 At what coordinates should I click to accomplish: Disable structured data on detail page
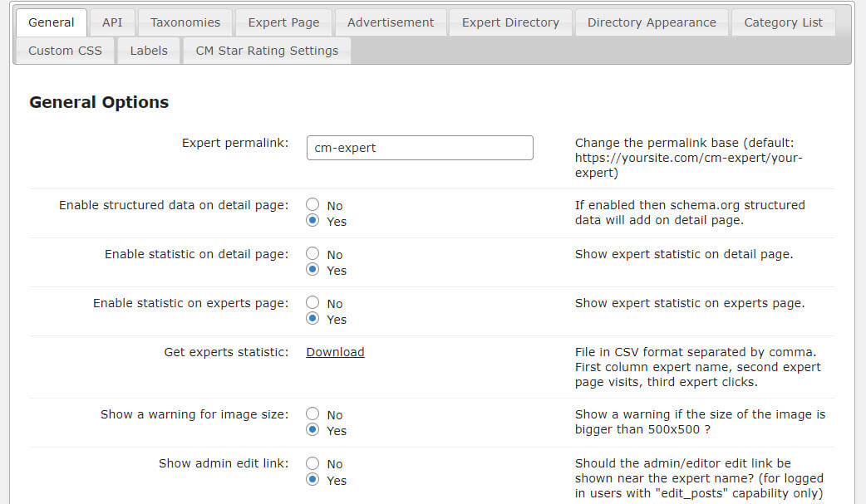tap(312, 204)
